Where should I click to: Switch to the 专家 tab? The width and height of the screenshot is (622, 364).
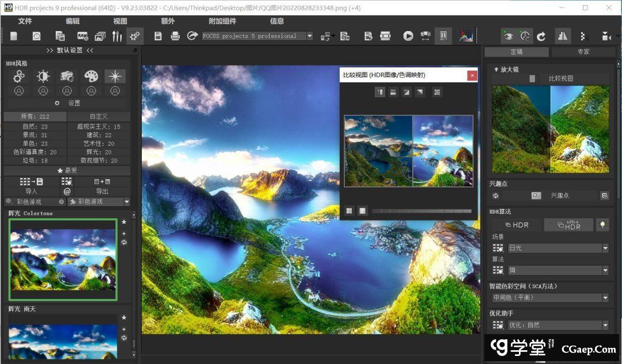pyautogui.click(x=583, y=52)
